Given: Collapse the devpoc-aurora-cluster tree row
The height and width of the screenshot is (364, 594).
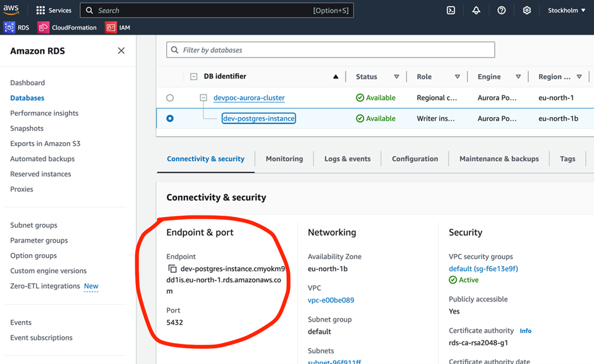Looking at the screenshot, I should [203, 98].
